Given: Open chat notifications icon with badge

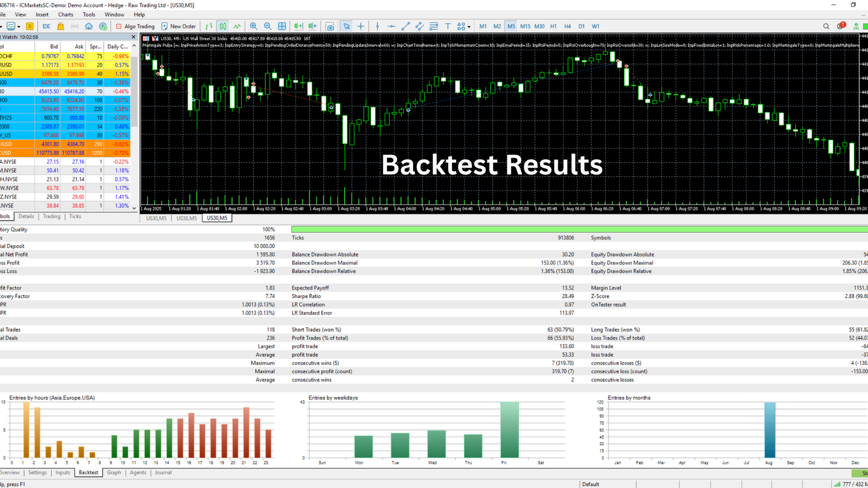Looking at the screenshot, I should [x=841, y=26].
